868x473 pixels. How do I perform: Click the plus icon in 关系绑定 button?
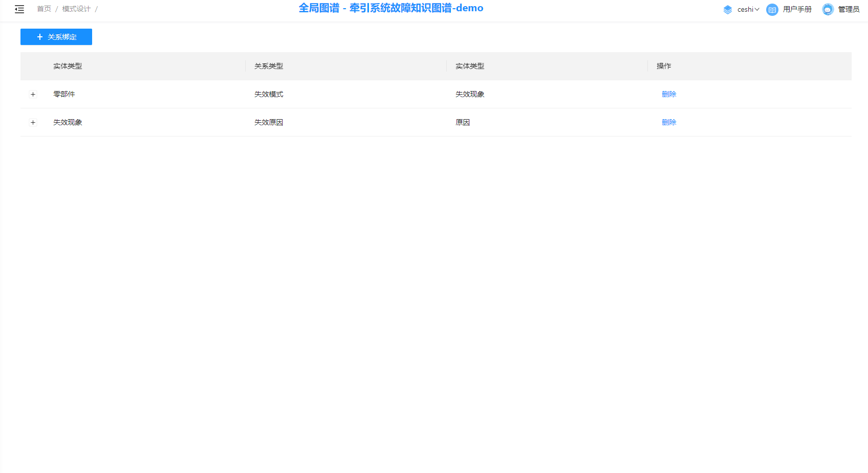tap(40, 37)
